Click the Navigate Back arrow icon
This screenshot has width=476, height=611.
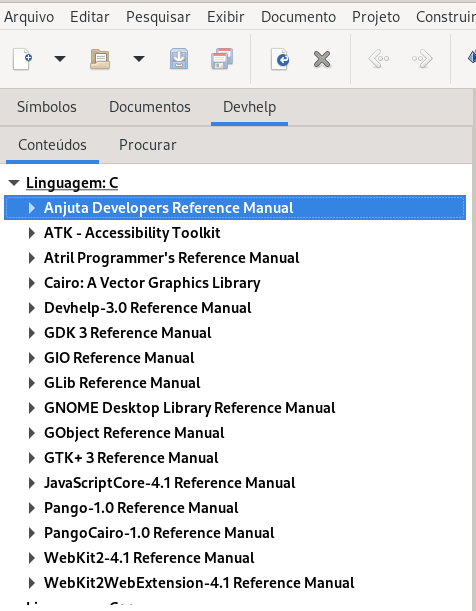[379, 59]
